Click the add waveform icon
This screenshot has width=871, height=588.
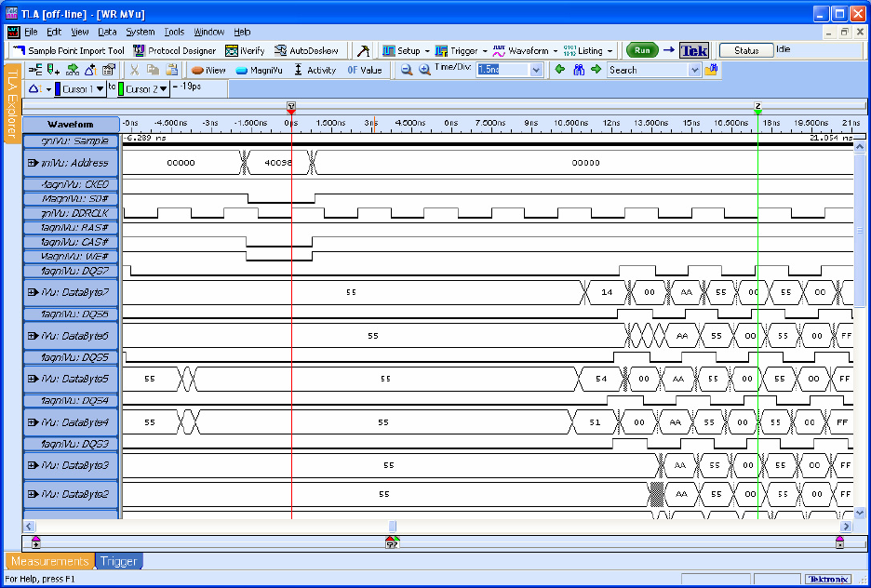click(35, 70)
